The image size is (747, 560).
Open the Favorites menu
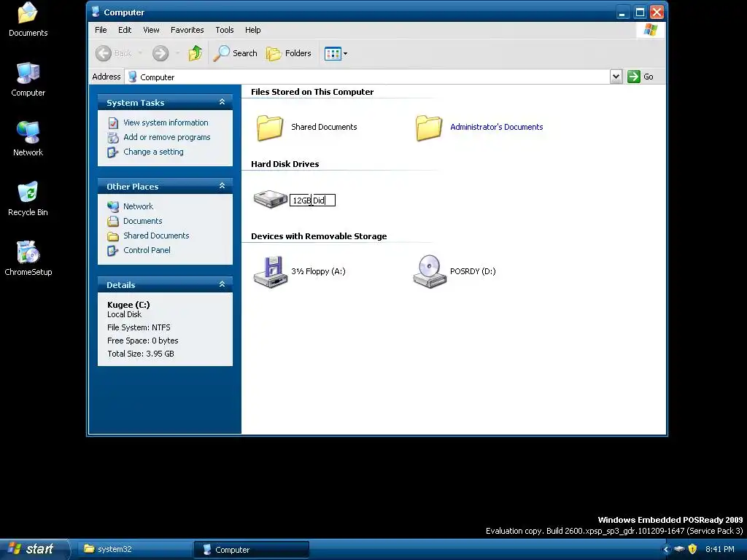click(x=187, y=30)
